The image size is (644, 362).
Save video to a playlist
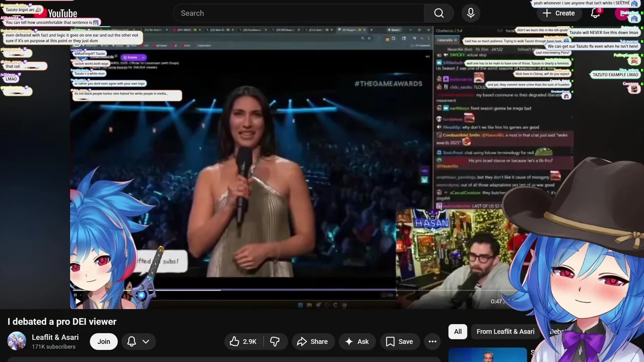[x=399, y=341]
